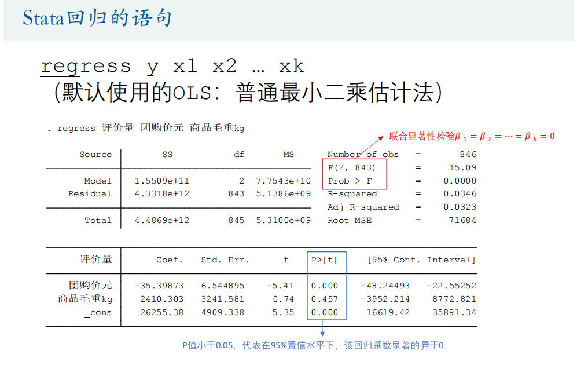Image resolution: width=588 pixels, height=369 pixels.
Task: Click the "Number of obs" value 846
Action: pyautogui.click(x=468, y=154)
